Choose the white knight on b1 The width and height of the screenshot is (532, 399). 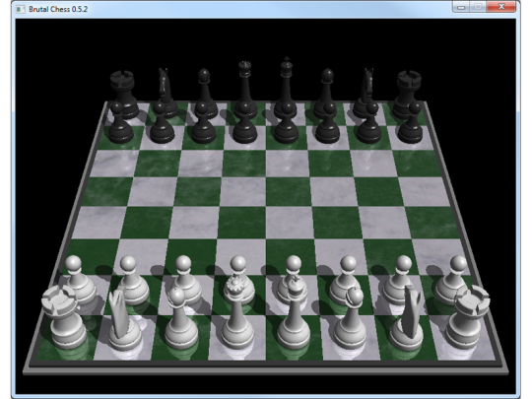coord(124,320)
